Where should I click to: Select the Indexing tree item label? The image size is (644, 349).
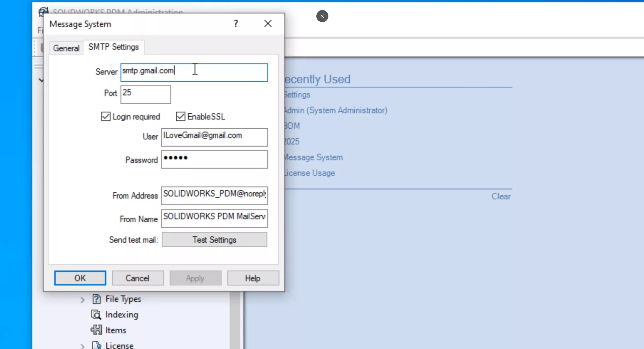point(122,315)
